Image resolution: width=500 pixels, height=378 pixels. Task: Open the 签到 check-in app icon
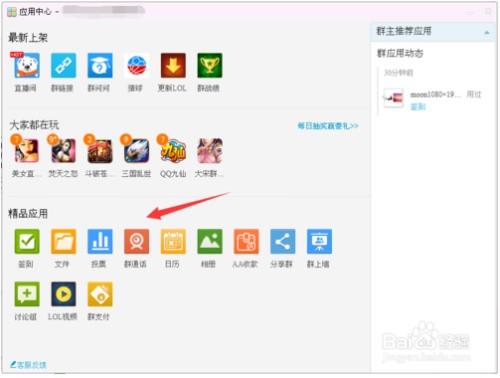(27, 241)
